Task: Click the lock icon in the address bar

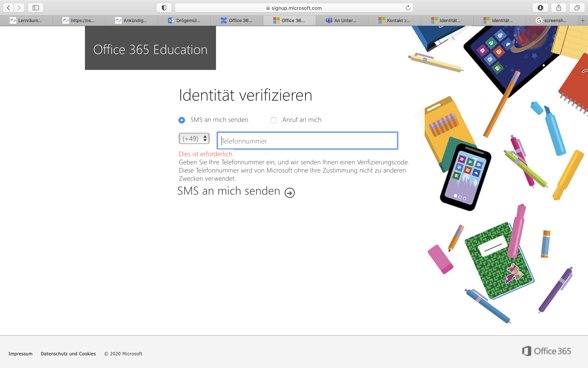Action: (x=268, y=8)
